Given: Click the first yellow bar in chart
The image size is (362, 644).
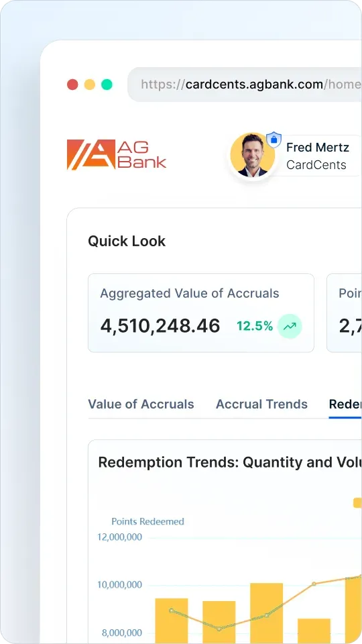Looking at the screenshot, I should point(172,621).
